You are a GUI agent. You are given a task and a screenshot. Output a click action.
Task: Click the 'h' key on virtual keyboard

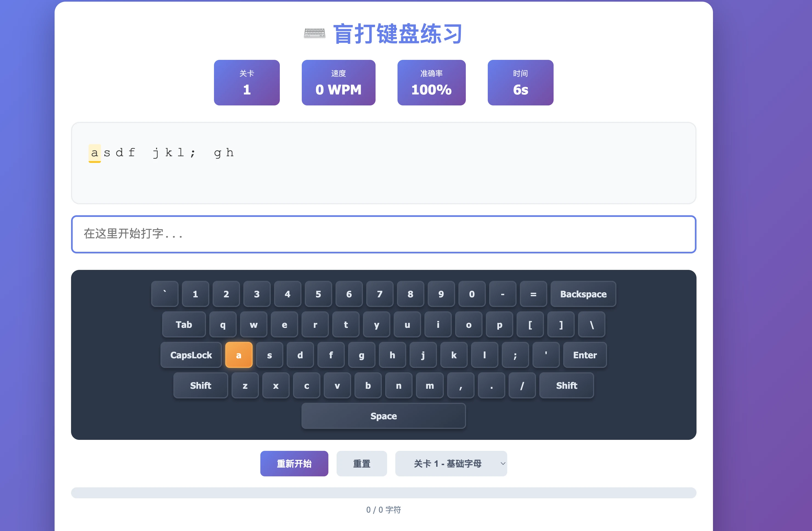(392, 355)
